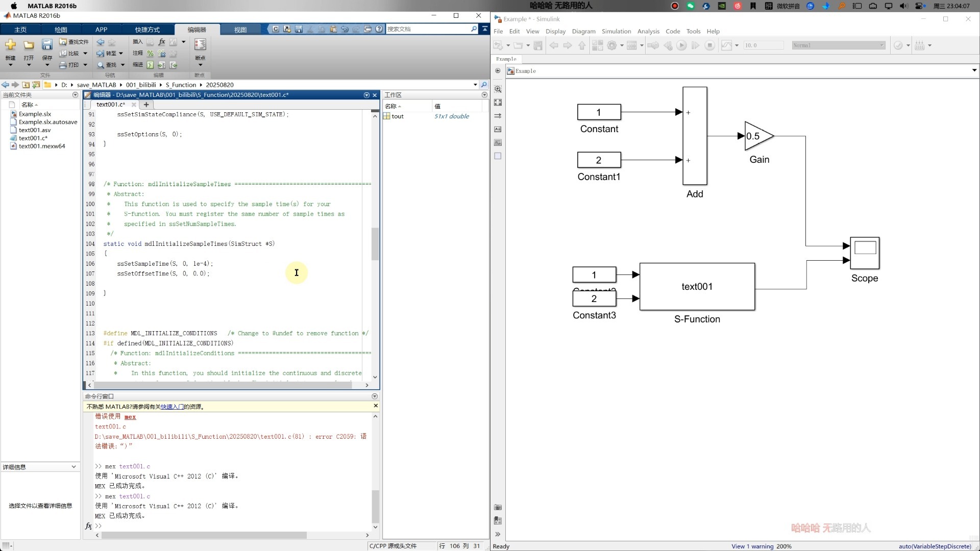This screenshot has height=551, width=980.
Task: Open the 工作区 panel actions menu
Action: tap(484, 95)
